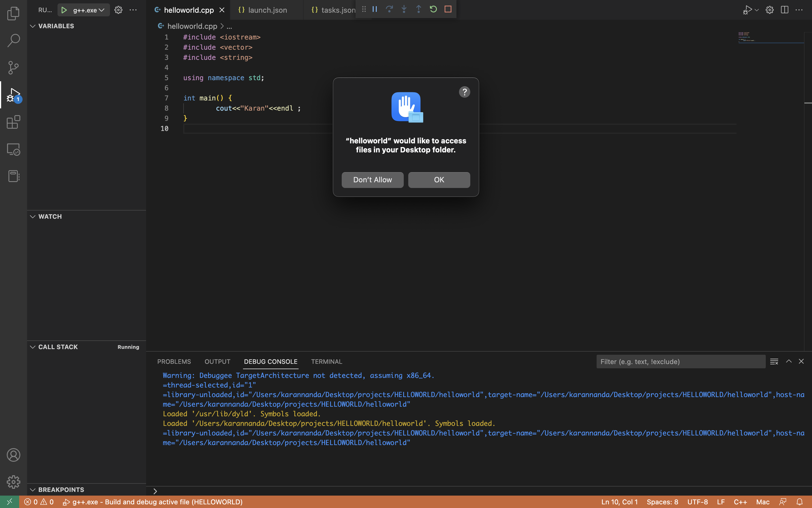The image size is (812, 508).
Task: Click line 8 cout statement in editor
Action: 258,108
